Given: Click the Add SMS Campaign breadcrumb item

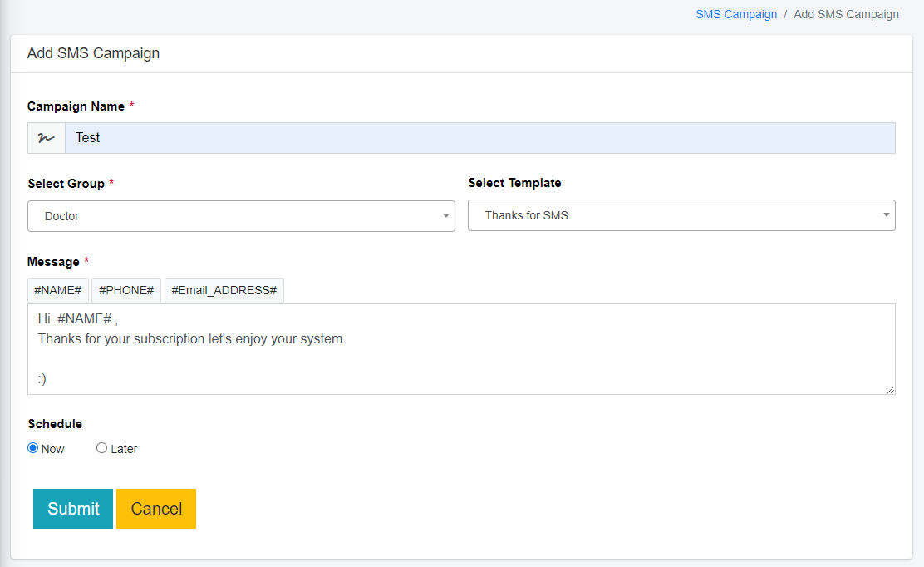Looking at the screenshot, I should pos(846,14).
